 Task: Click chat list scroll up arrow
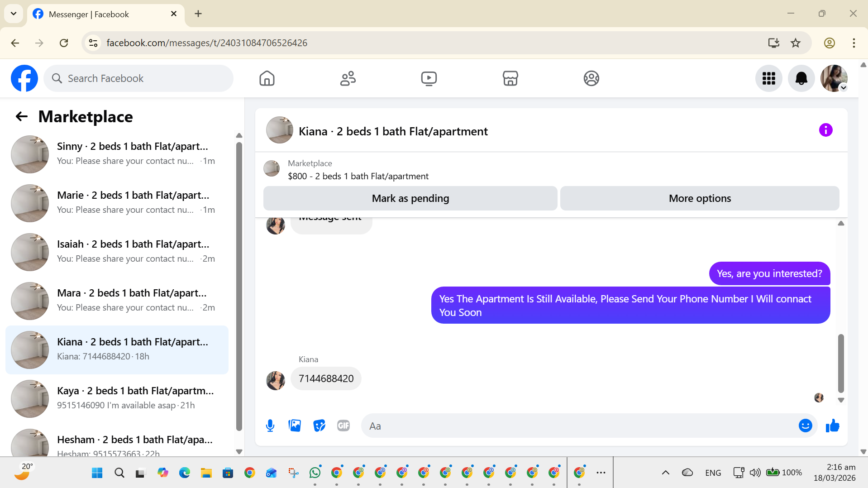[239, 135]
